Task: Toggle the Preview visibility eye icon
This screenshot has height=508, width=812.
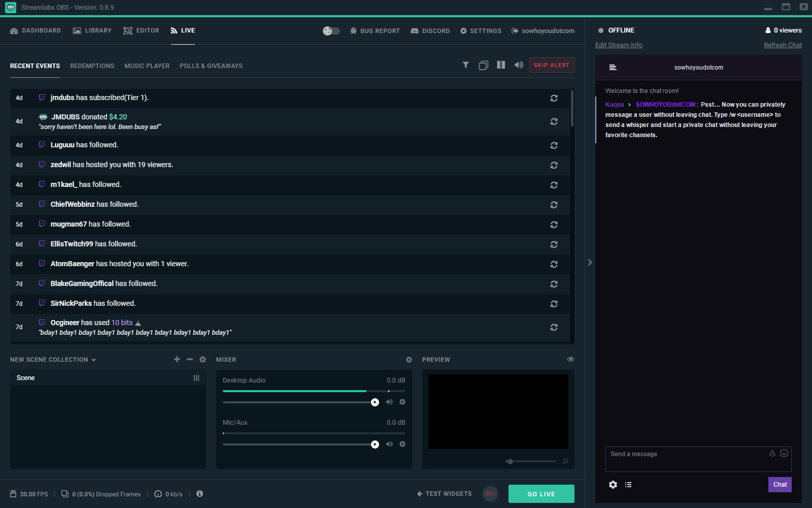Action: 570,359
